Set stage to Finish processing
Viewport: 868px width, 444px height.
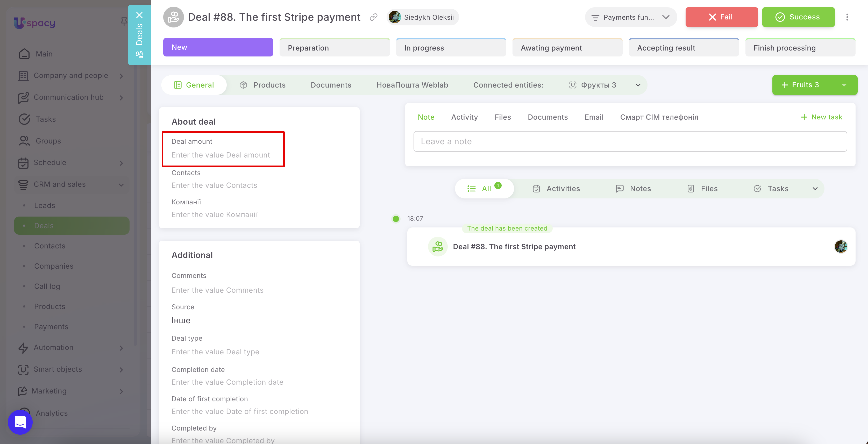[x=800, y=47]
